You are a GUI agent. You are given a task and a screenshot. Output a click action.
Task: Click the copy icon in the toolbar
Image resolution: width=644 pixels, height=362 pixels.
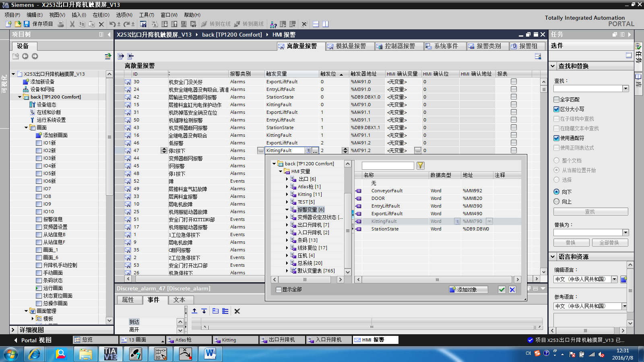(82, 24)
